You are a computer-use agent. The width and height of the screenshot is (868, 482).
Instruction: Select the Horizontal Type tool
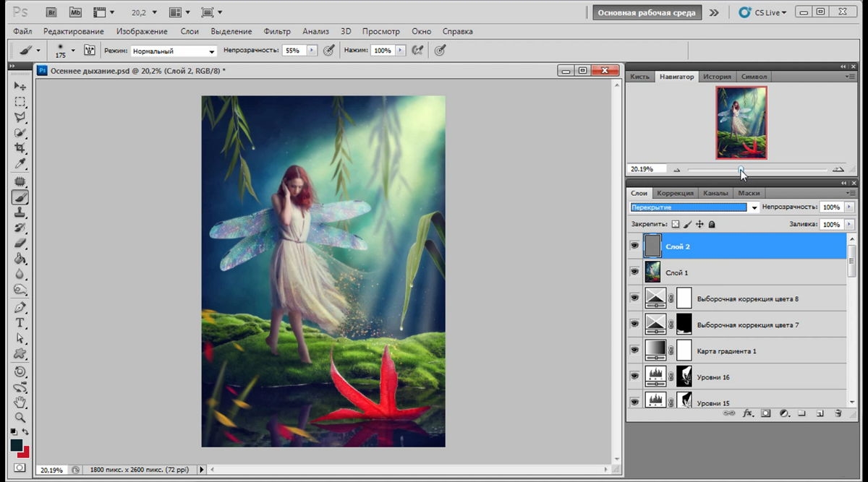click(x=20, y=323)
